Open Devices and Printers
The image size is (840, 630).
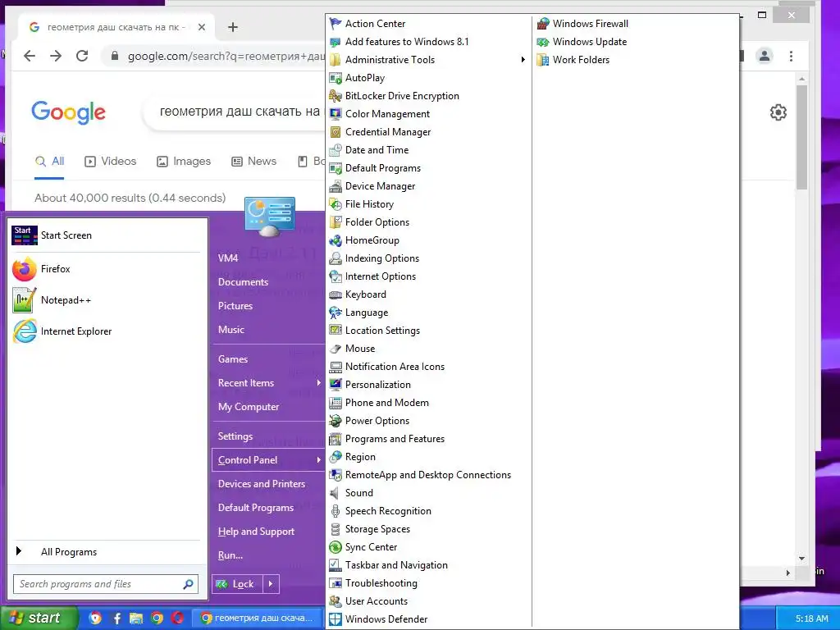coord(262,484)
